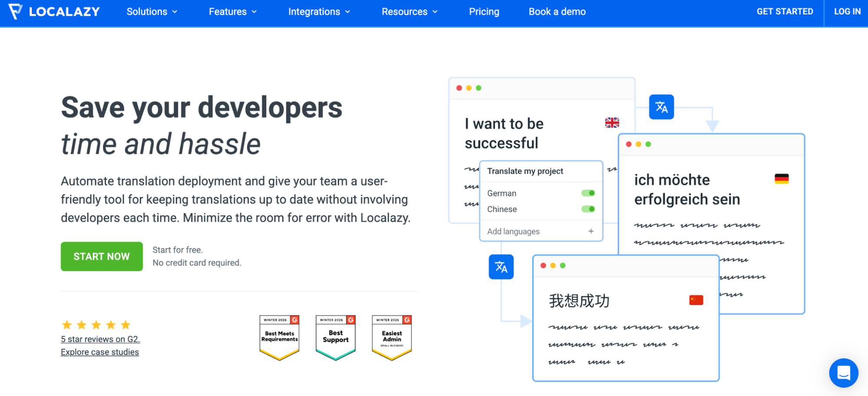This screenshot has width=868, height=396.
Task: Click the 'I want to be successful' text
Action: coord(504,133)
